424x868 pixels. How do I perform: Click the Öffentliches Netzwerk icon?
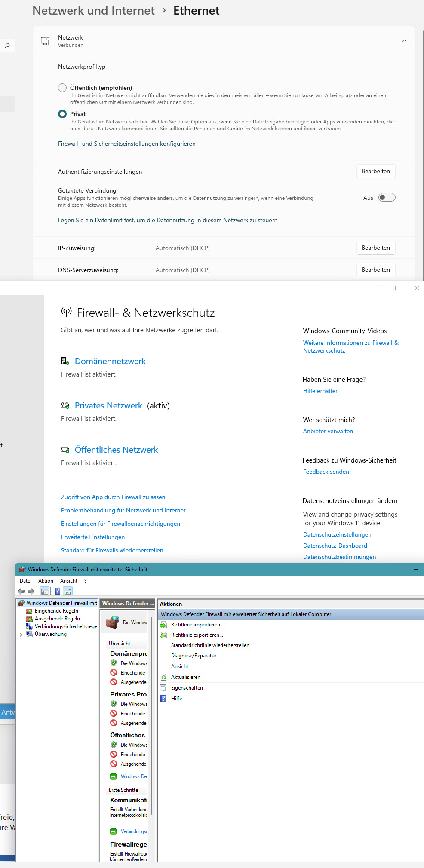pos(65,450)
